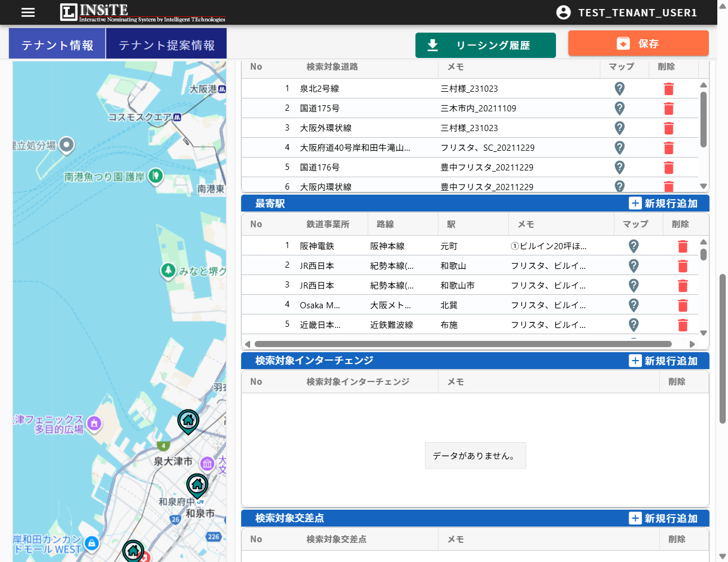The image size is (728, 562).
Task: Show map location for 大阪外環状線
Action: [619, 128]
